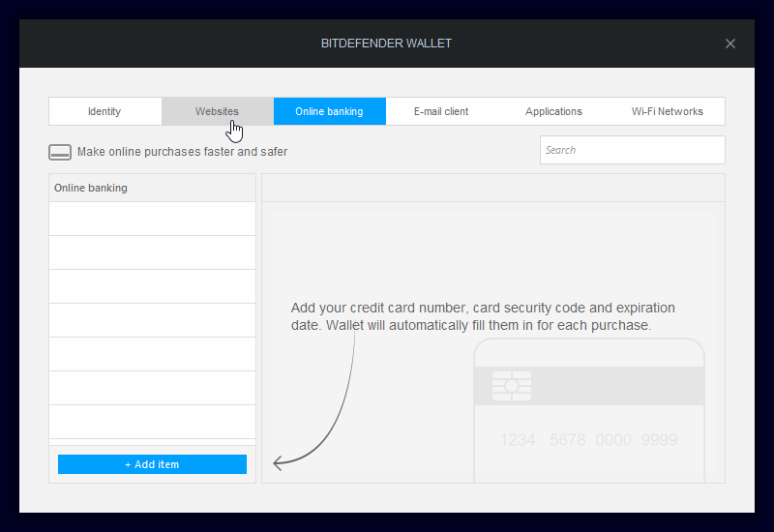This screenshot has height=532, width=774.
Task: Open the Websites tab
Action: pos(217,111)
